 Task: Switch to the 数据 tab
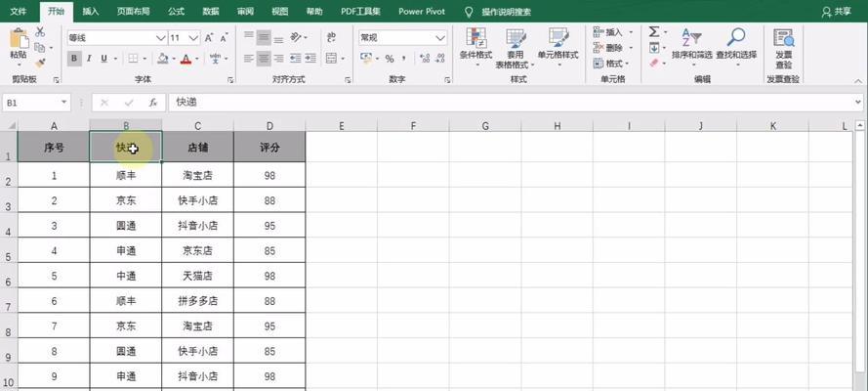point(210,11)
